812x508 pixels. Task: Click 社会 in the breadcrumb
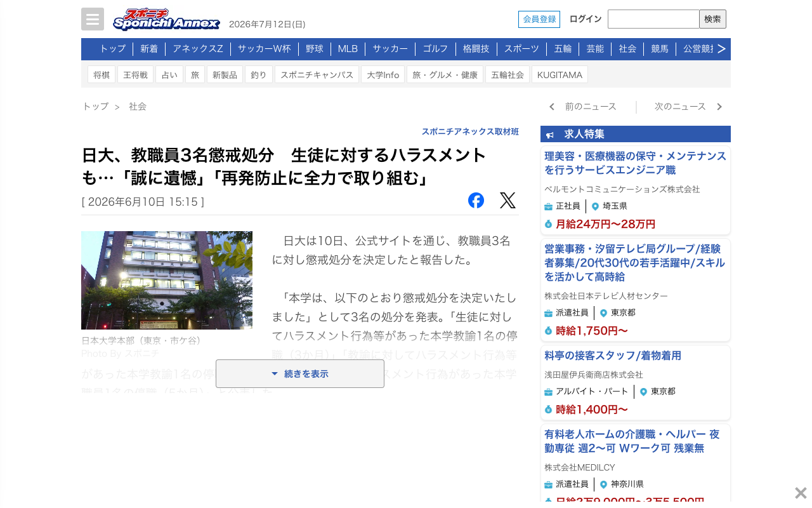pyautogui.click(x=138, y=107)
